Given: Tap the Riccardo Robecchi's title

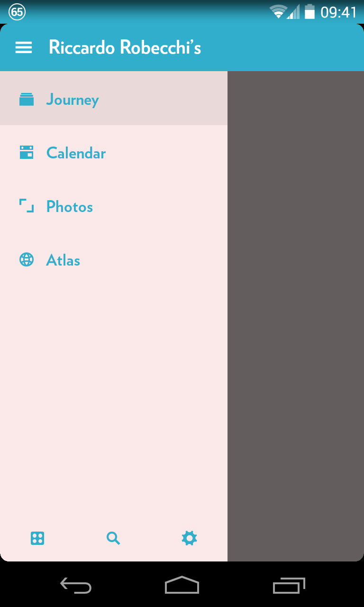Looking at the screenshot, I should (125, 47).
